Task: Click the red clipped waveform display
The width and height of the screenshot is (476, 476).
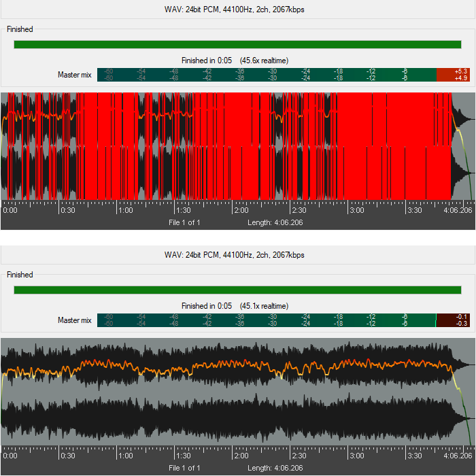Action: click(238, 146)
